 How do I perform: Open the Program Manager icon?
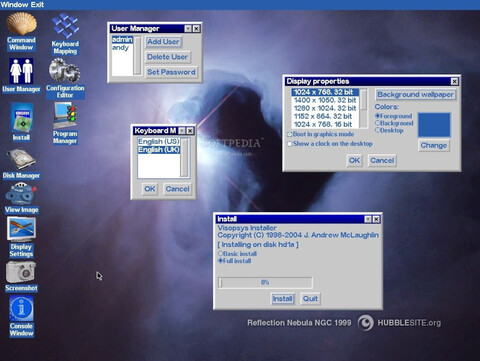point(65,116)
